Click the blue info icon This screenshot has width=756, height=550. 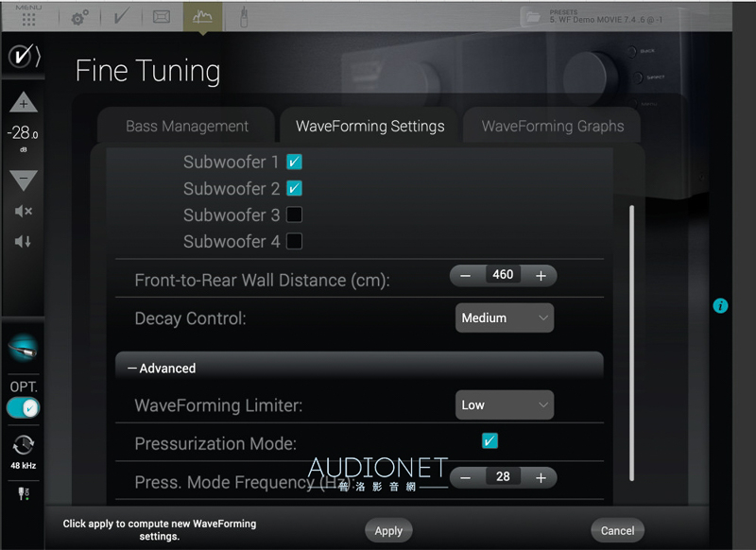tap(720, 305)
